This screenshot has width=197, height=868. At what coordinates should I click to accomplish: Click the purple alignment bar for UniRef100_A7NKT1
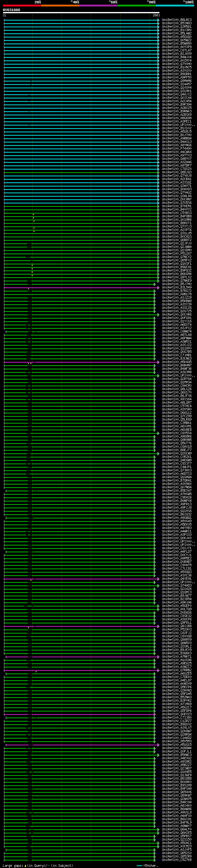(82, 656)
